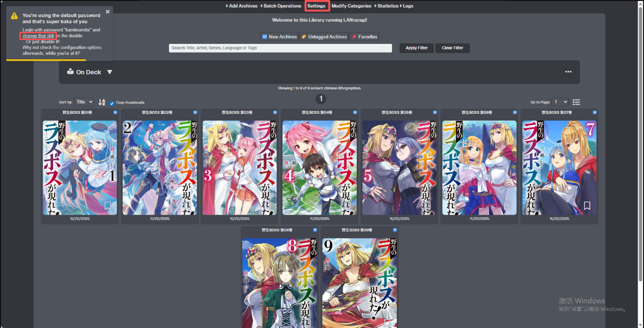Switch to compact list view mode
The height and width of the screenshot is (328, 644).
tap(576, 102)
